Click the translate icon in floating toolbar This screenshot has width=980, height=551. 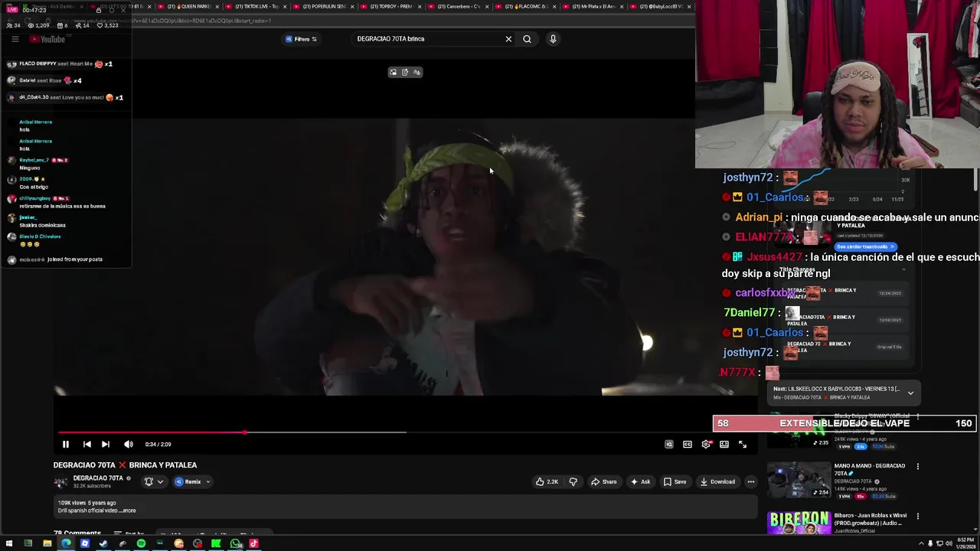(416, 72)
